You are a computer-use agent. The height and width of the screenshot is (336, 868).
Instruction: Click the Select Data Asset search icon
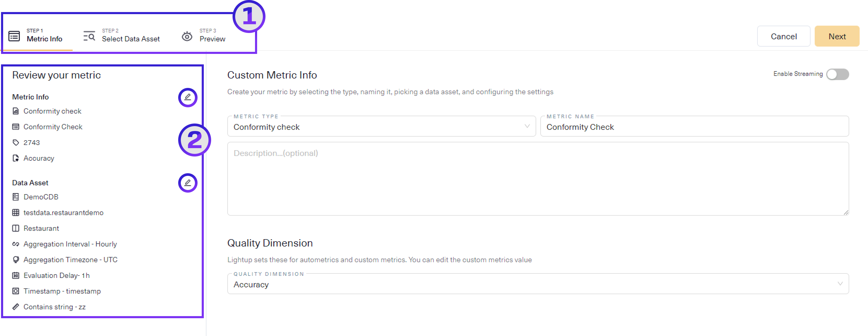click(89, 36)
